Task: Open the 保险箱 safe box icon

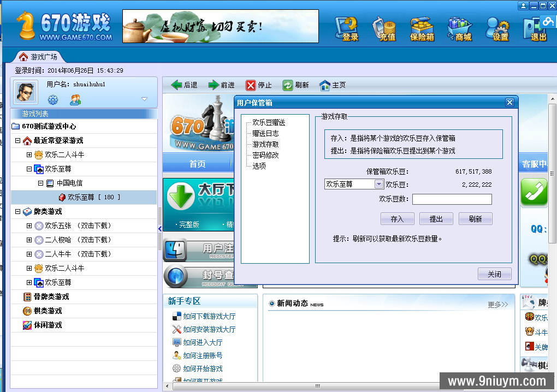Action: 422,27
